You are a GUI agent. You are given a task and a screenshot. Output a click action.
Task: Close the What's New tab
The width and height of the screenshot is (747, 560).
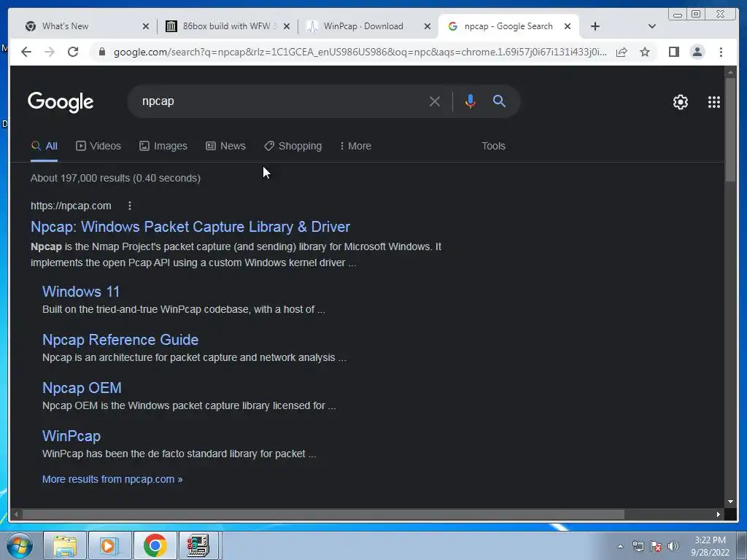[x=146, y=27]
